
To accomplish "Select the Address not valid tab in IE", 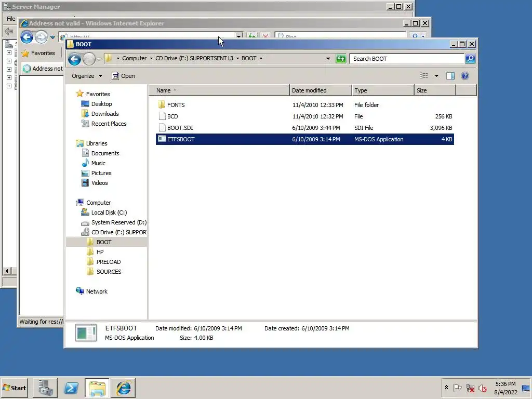I will (43, 69).
